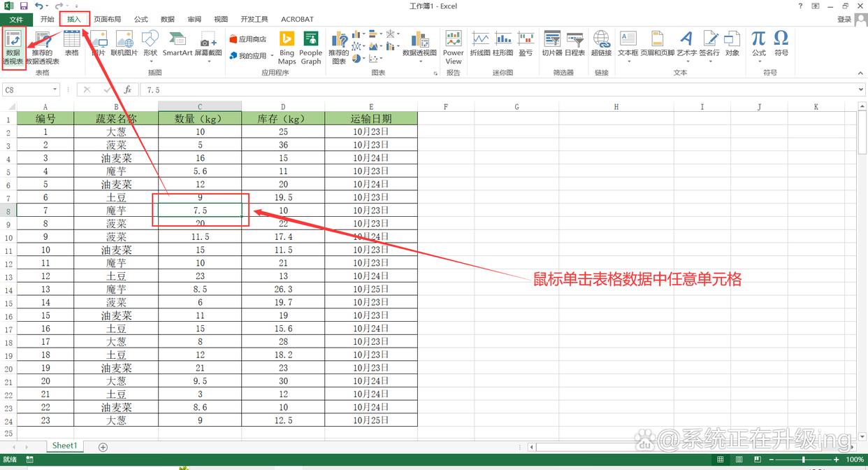Expand the formula bar
The height and width of the screenshot is (470, 868).
(861, 90)
